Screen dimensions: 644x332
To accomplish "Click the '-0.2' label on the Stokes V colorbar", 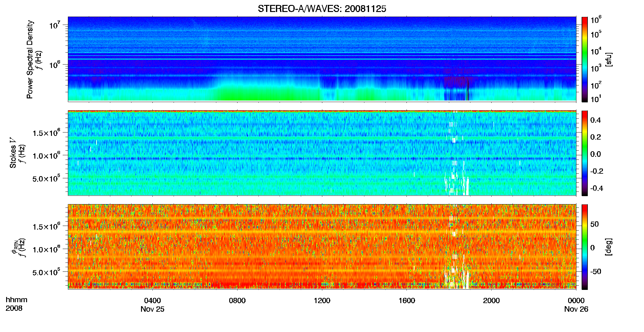I will (597, 171).
